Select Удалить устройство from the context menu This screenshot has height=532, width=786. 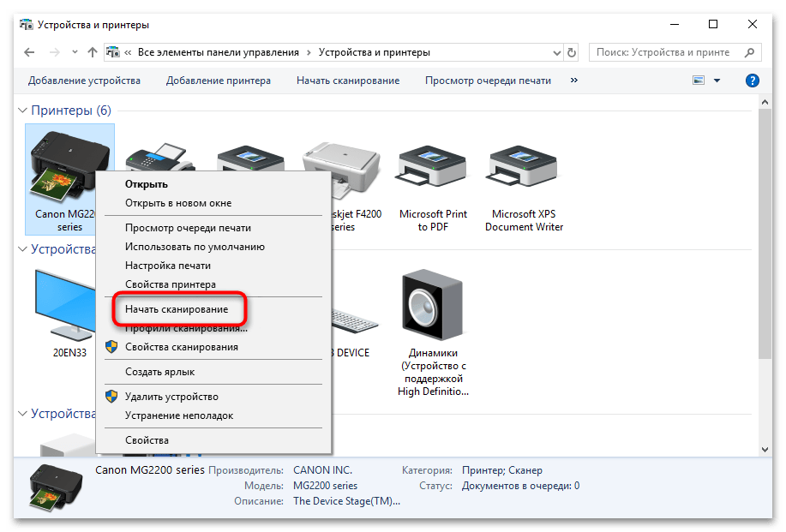(171, 397)
